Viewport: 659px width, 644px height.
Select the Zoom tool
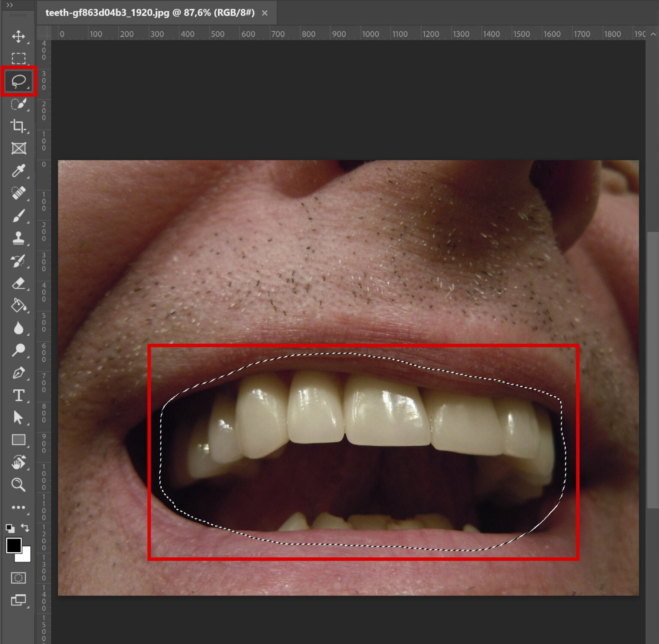pyautogui.click(x=18, y=485)
